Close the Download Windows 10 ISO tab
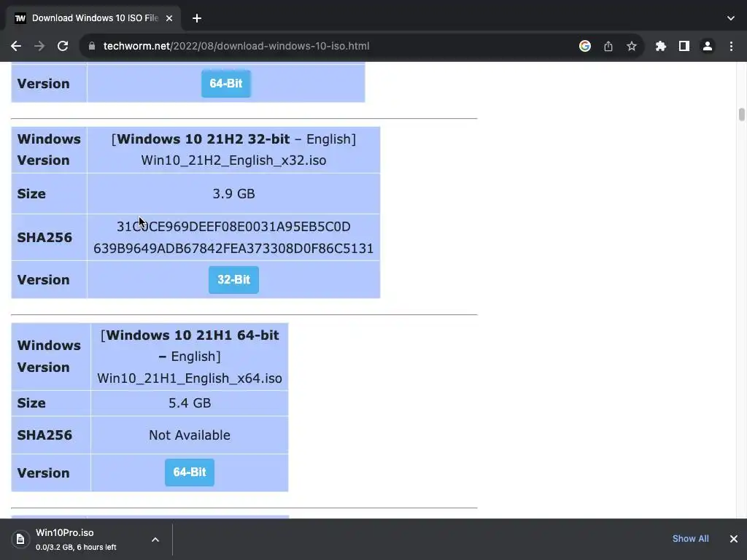Image resolution: width=747 pixels, height=560 pixels. [169, 18]
